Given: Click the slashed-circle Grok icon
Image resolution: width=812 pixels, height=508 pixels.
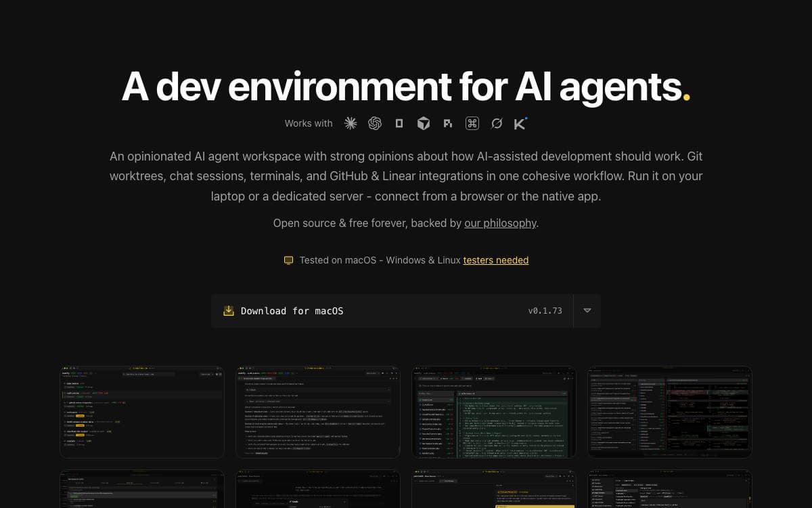Looking at the screenshot, I should click(497, 123).
